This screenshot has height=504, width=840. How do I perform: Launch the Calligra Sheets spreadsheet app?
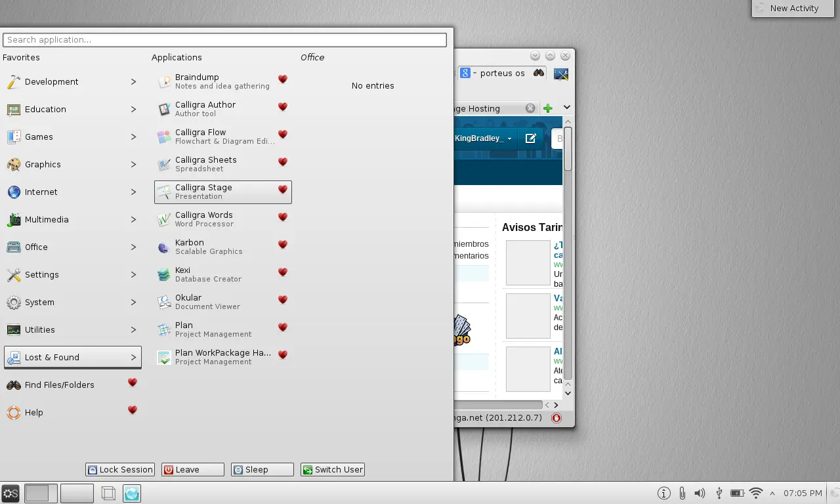(x=223, y=164)
